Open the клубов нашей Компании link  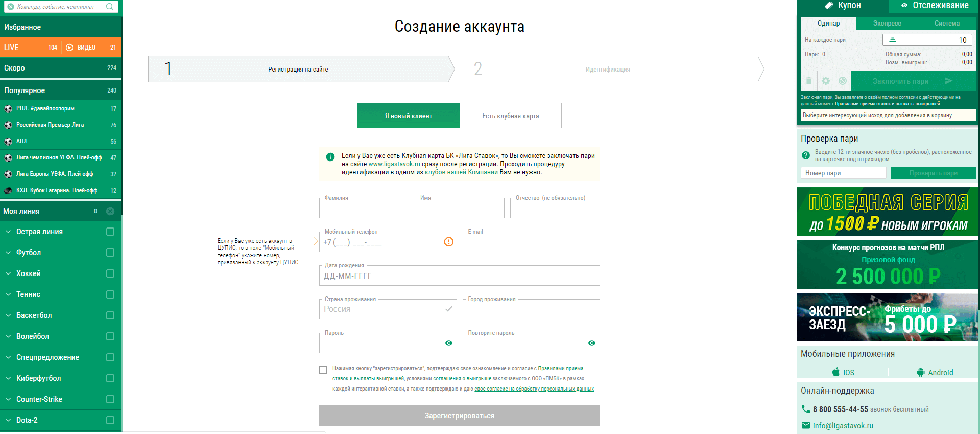[x=461, y=172]
